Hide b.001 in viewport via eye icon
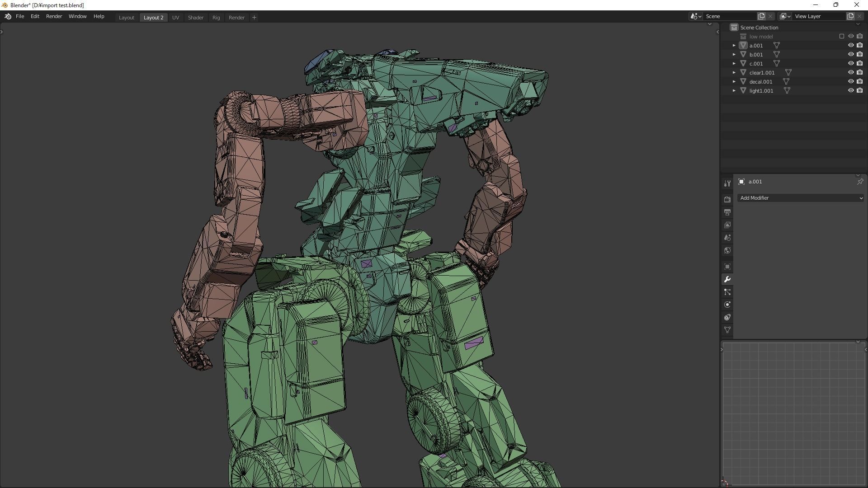 pos(850,54)
